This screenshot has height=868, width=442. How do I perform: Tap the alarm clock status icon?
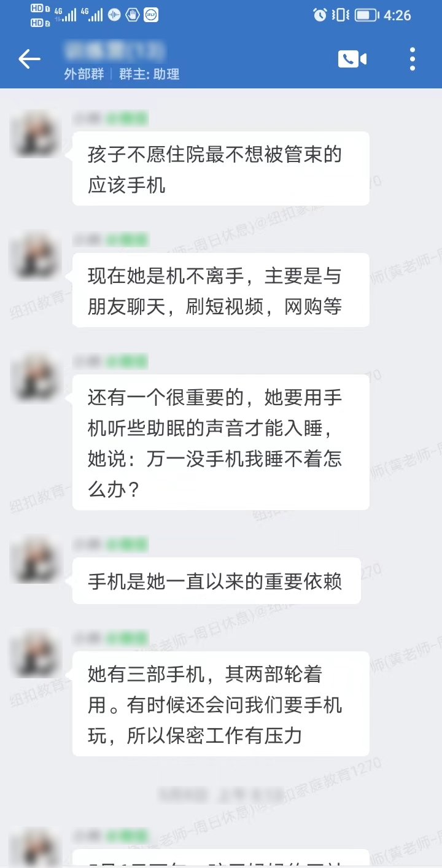click(320, 15)
